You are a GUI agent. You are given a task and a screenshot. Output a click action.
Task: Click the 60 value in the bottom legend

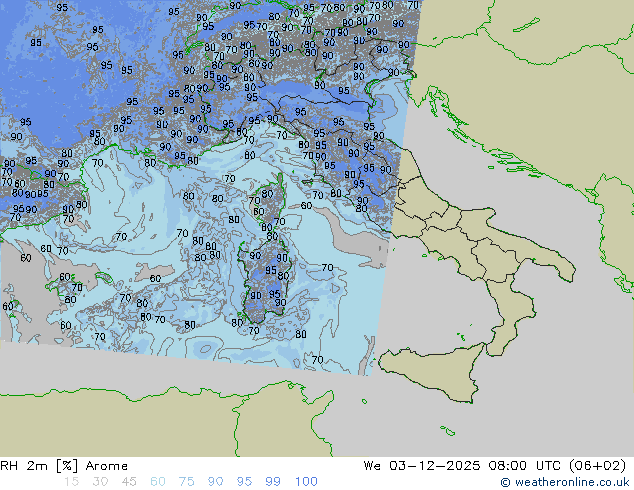[158, 482]
